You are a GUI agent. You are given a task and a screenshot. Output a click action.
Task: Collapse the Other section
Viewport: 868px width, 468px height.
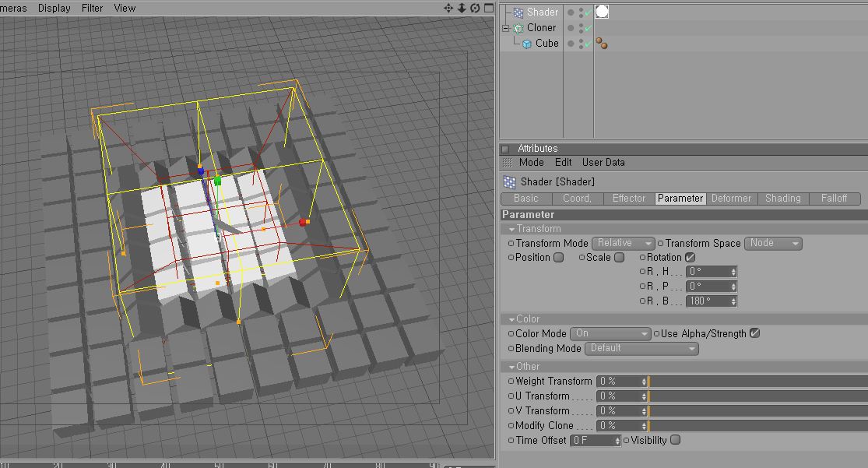(x=511, y=368)
